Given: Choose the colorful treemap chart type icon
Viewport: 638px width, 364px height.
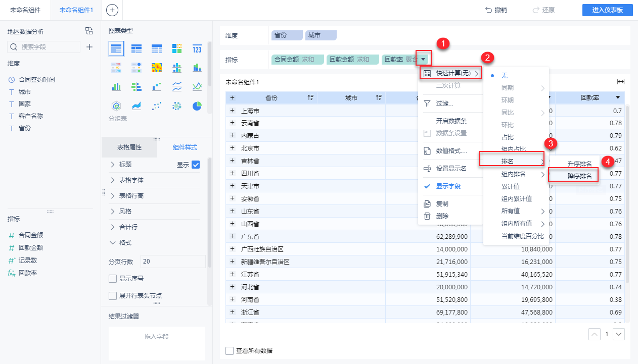Looking at the screenshot, I should (177, 48).
